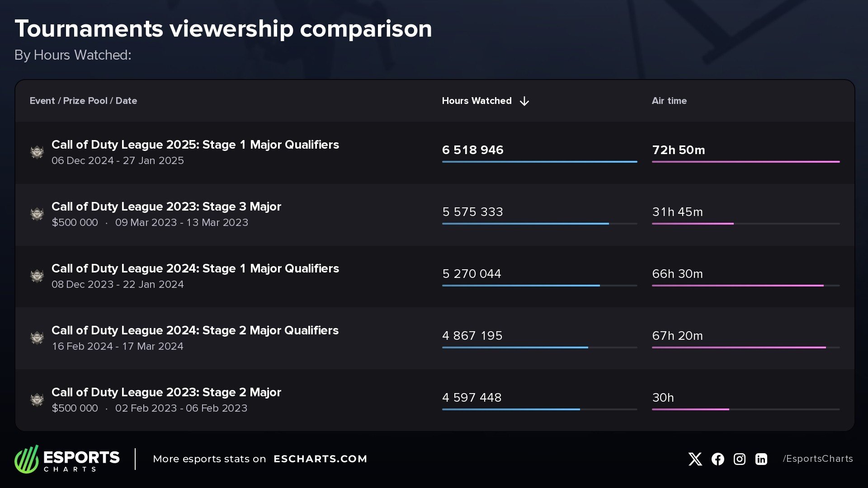Click the pink air time bar under 30h

[690, 409]
